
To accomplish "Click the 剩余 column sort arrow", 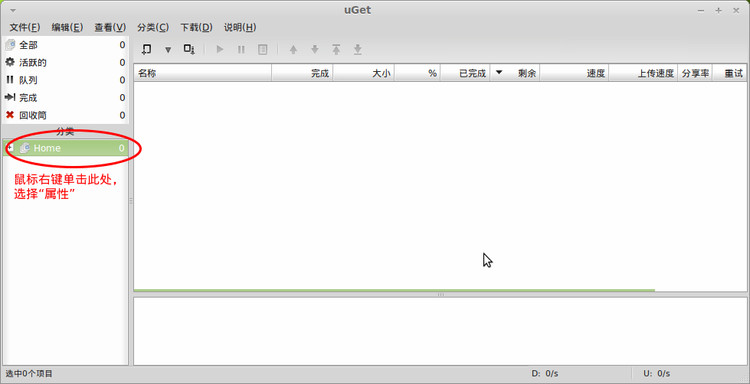I will [499, 73].
